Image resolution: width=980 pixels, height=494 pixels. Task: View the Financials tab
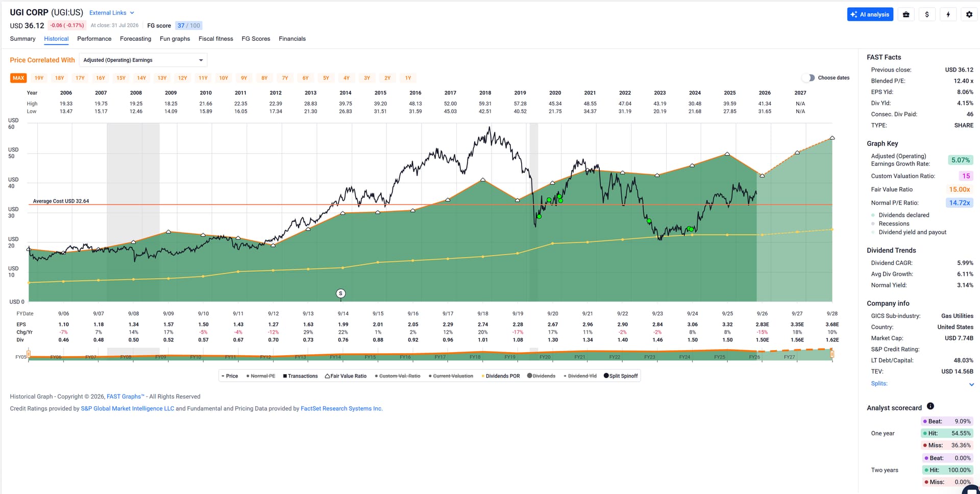[292, 39]
